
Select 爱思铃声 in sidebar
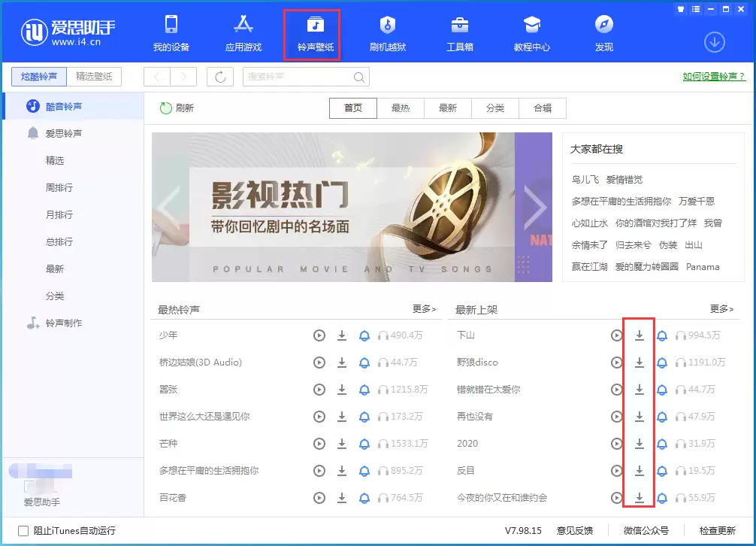coord(74,134)
